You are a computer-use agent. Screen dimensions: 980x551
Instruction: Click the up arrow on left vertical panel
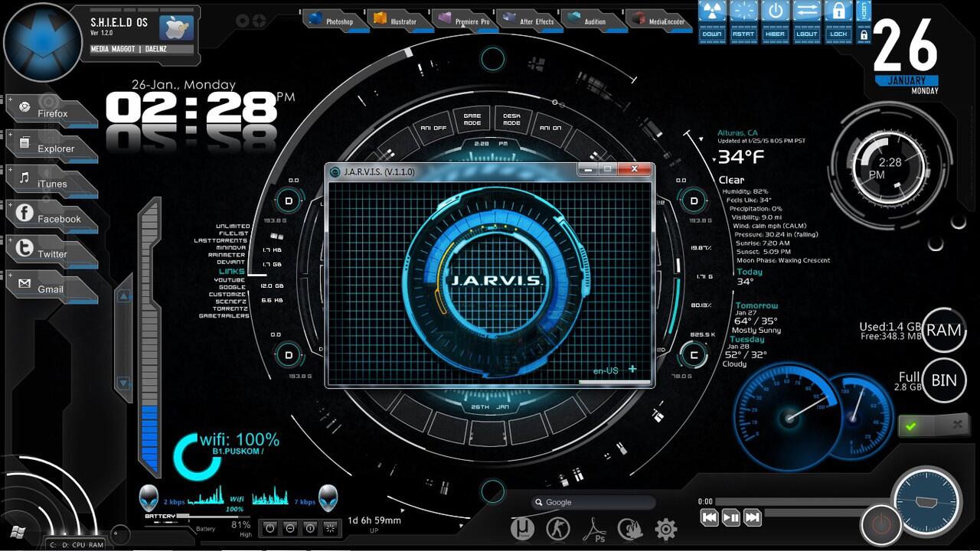(123, 296)
